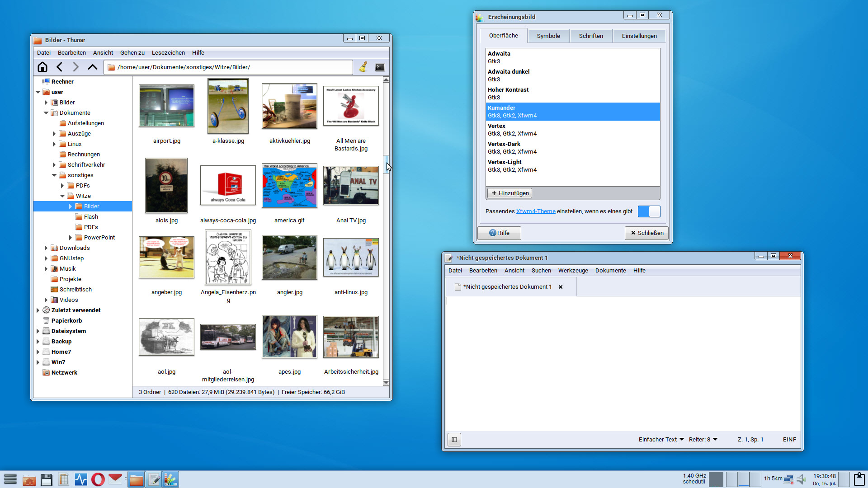The height and width of the screenshot is (488, 868).
Task: Select Papierkorb in Thunar sidebar
Action: [x=66, y=320]
